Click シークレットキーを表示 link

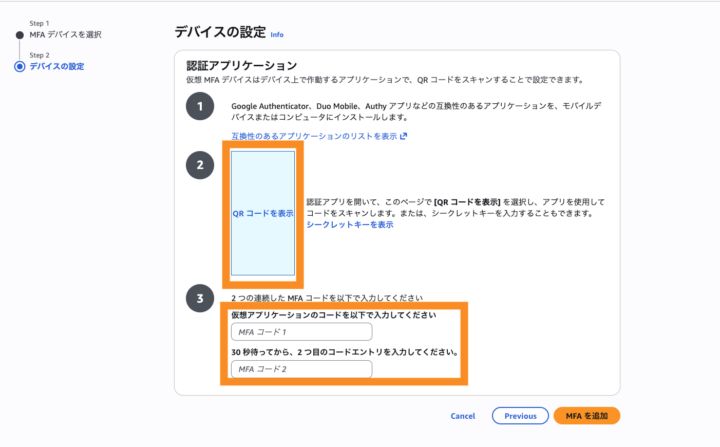(350, 225)
